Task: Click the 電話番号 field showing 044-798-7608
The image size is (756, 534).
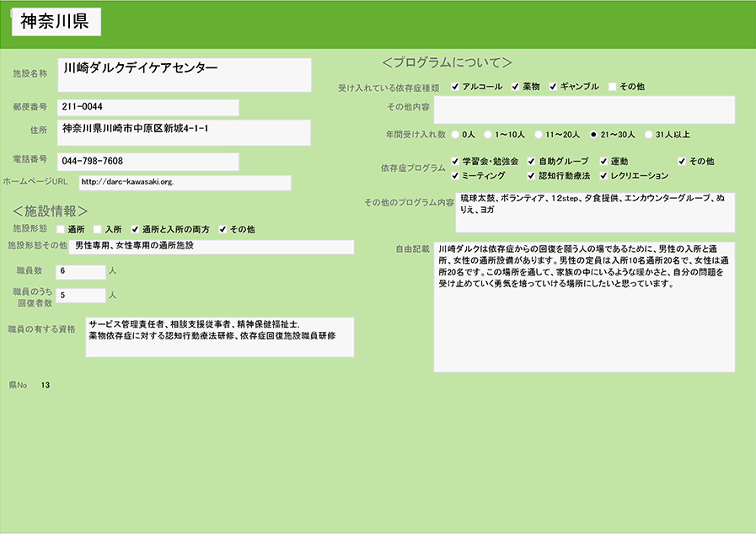Action: coord(148,161)
